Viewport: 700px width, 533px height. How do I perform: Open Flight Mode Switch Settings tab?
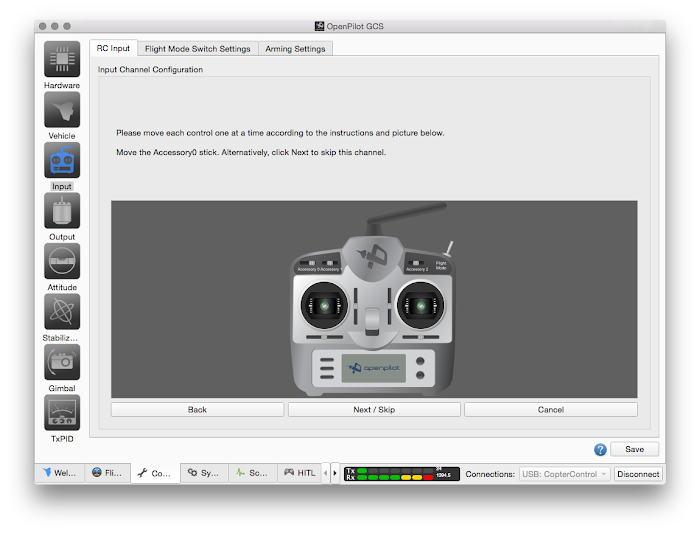tap(197, 49)
